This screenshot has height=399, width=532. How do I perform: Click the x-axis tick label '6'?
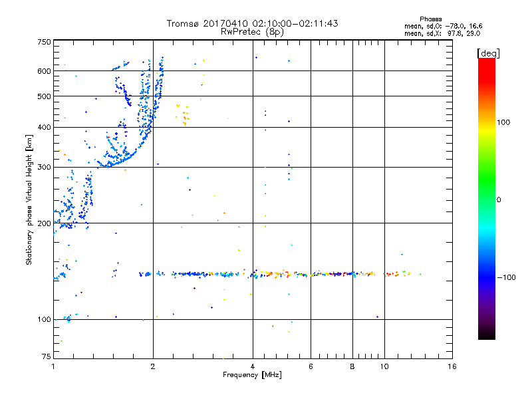click(311, 366)
